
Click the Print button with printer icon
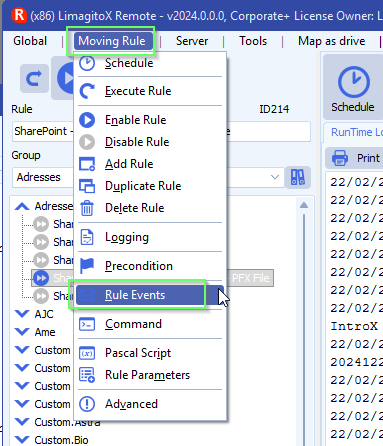click(355, 158)
